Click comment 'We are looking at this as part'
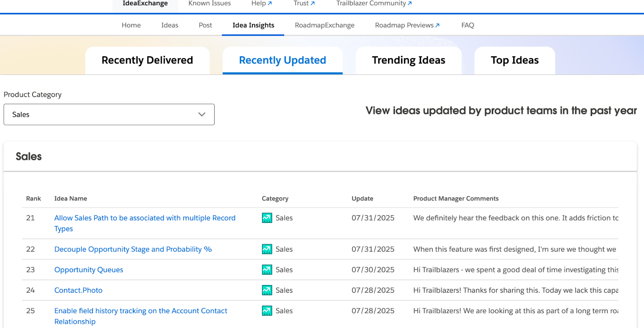Viewport: 644px width, 328px height. (x=516, y=311)
